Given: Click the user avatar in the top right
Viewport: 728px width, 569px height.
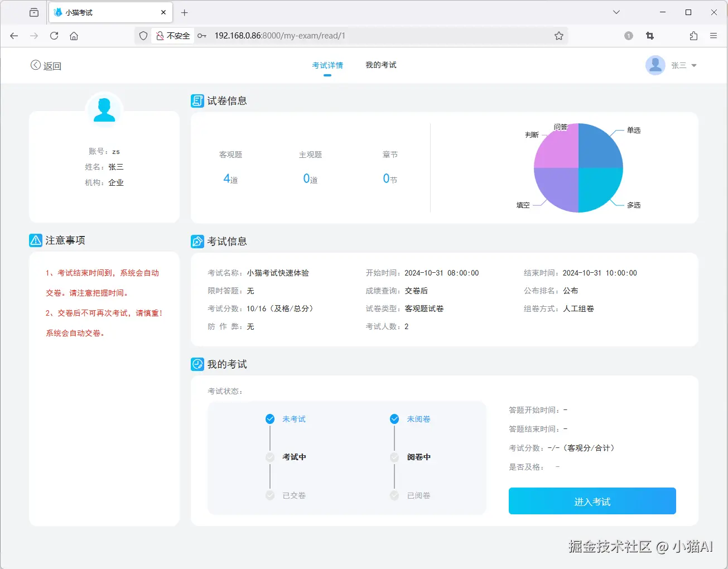Looking at the screenshot, I should pyautogui.click(x=655, y=65).
